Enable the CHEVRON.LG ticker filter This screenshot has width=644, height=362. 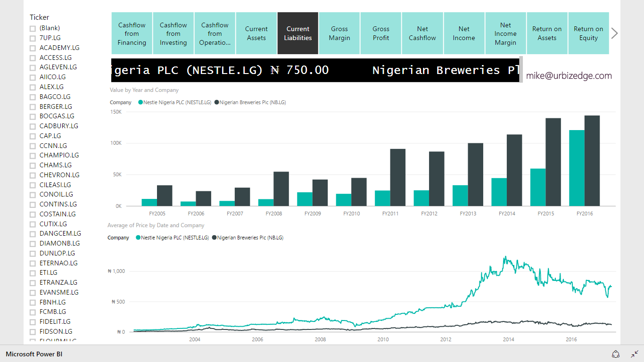tap(33, 175)
